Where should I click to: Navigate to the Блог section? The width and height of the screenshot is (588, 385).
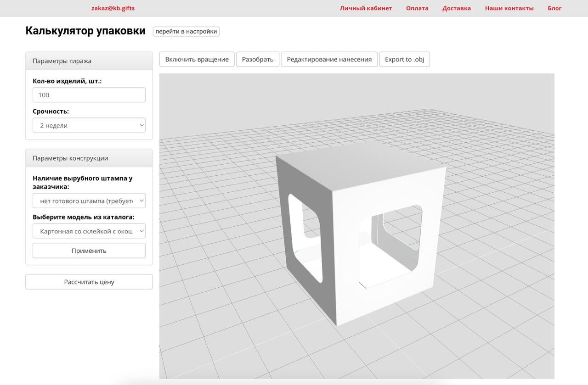(554, 8)
